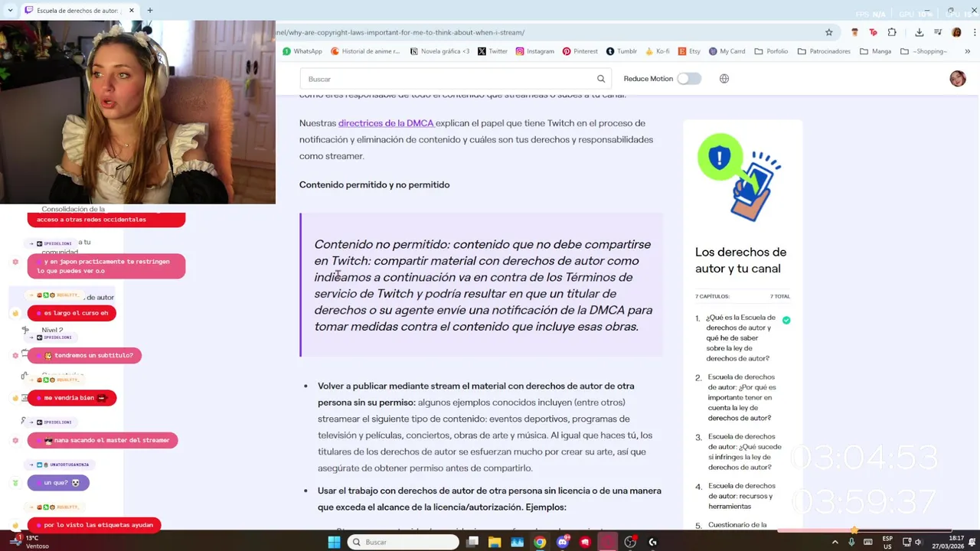Click the taskbar volume speaker icon

pyautogui.click(x=920, y=542)
